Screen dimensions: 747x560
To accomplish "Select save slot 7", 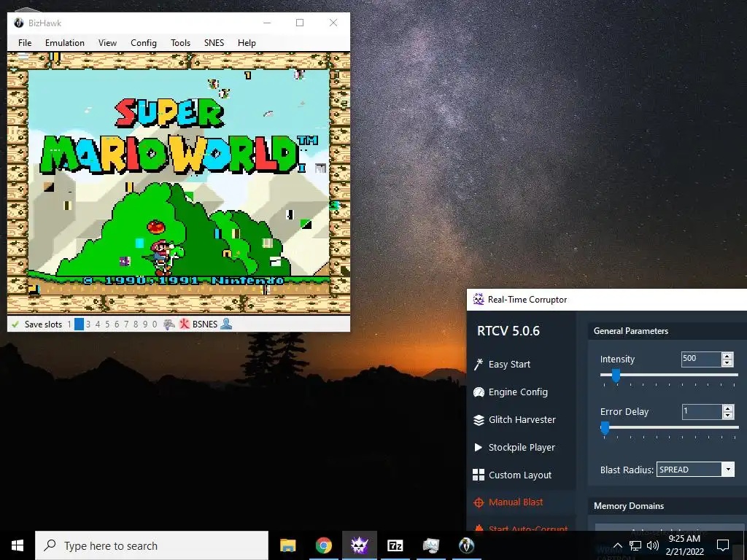I will pyautogui.click(x=126, y=324).
